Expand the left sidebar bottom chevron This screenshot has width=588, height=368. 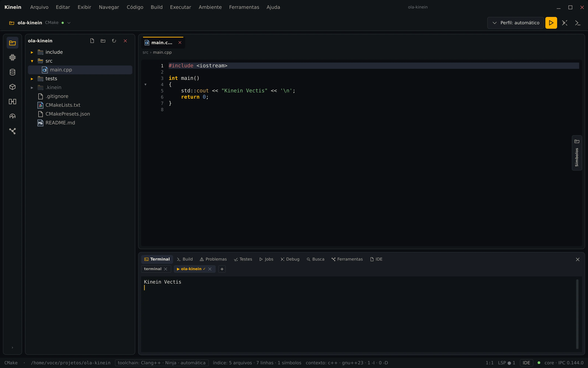(12, 347)
